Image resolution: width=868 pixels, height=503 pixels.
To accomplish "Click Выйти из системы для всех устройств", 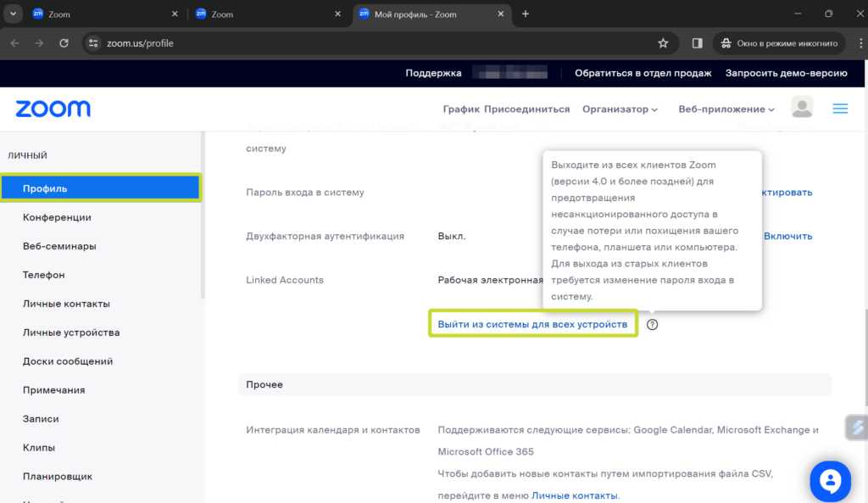I will coord(532,324).
